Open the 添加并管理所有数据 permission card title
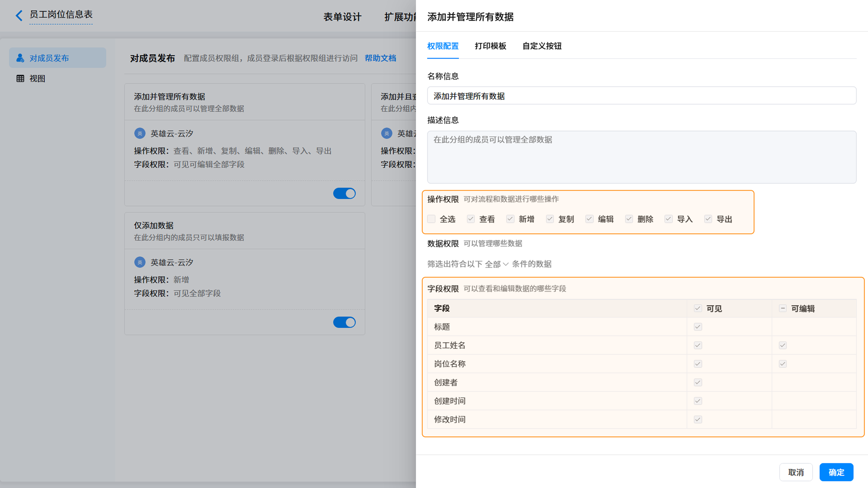 170,97
